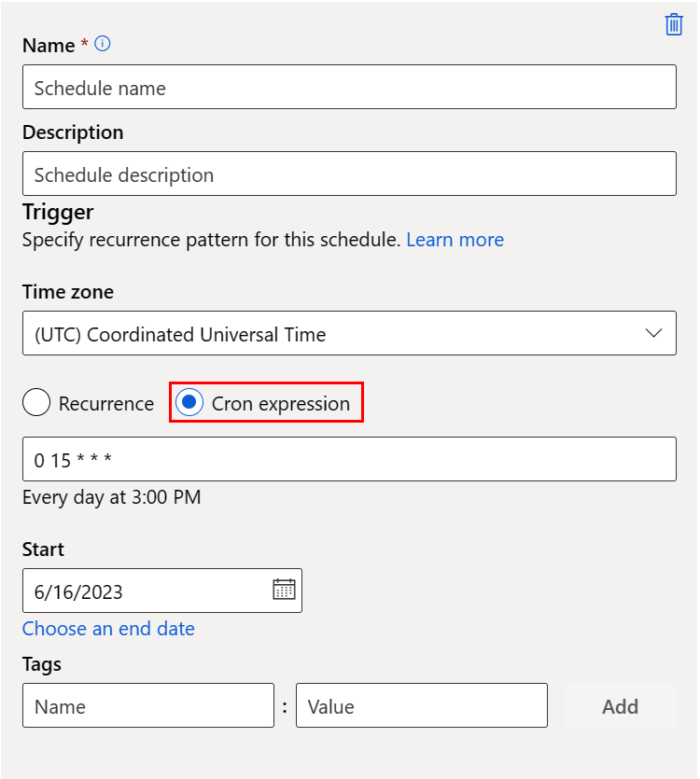Click the Time zone label
The width and height of the screenshot is (700, 779).
click(x=68, y=292)
